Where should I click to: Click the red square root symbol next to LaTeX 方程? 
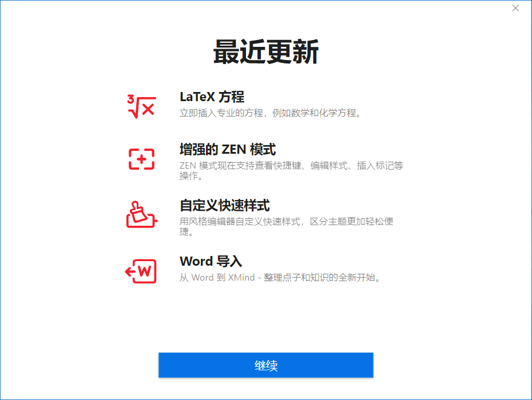[x=142, y=106]
